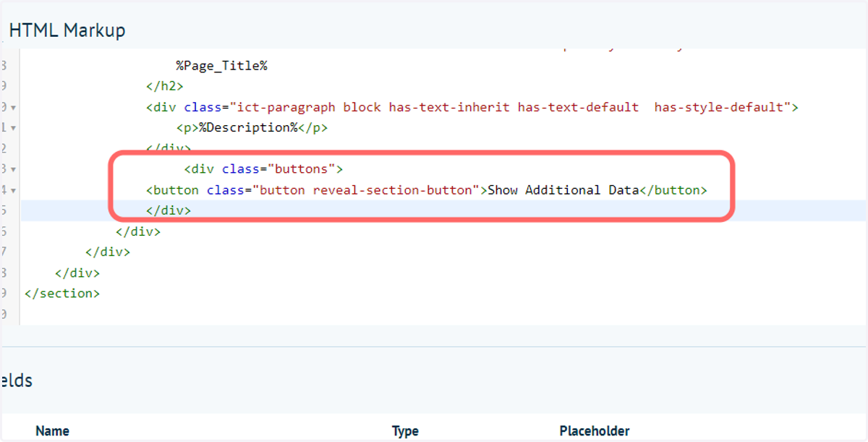Click the Placeholder column header

(595, 431)
